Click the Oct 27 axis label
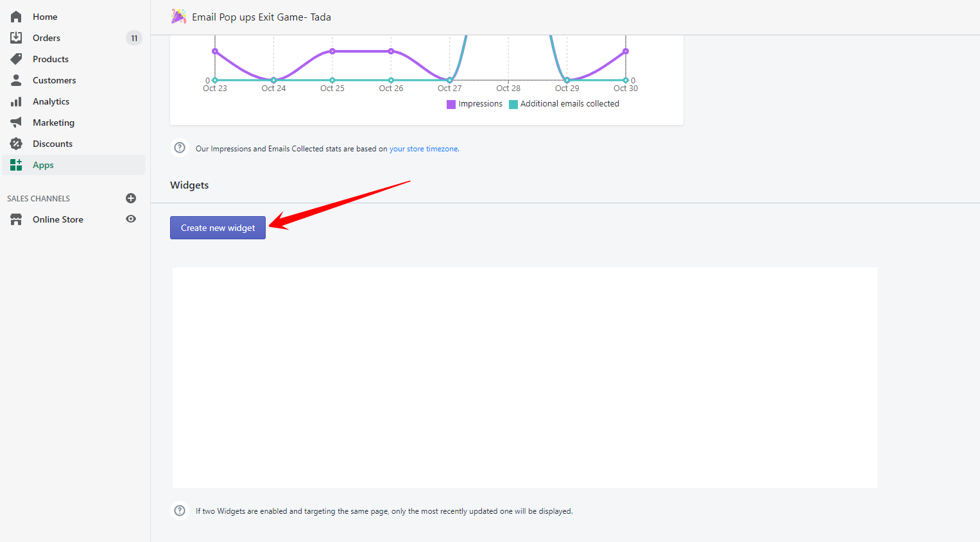 coord(449,89)
